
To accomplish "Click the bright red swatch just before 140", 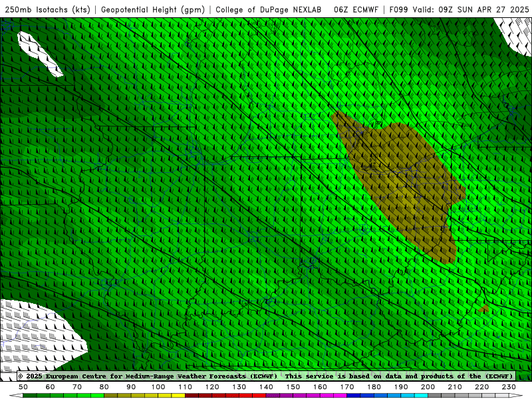I will click(x=259, y=396).
